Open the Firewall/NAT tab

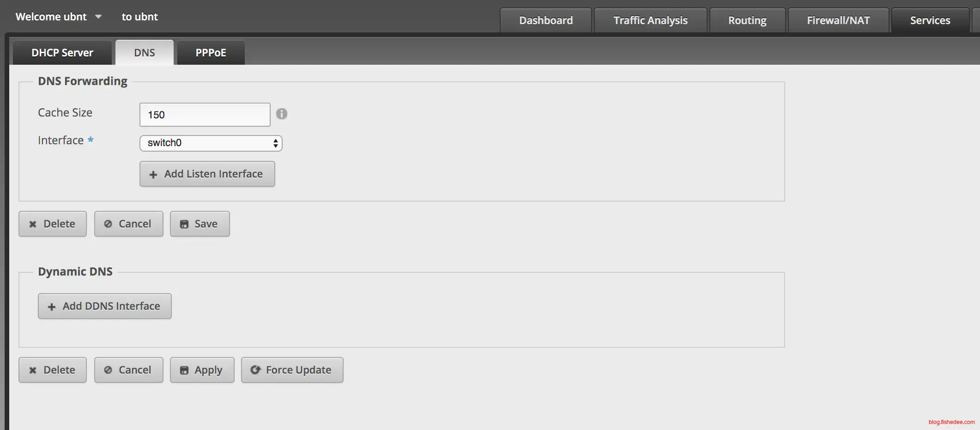(x=838, y=21)
